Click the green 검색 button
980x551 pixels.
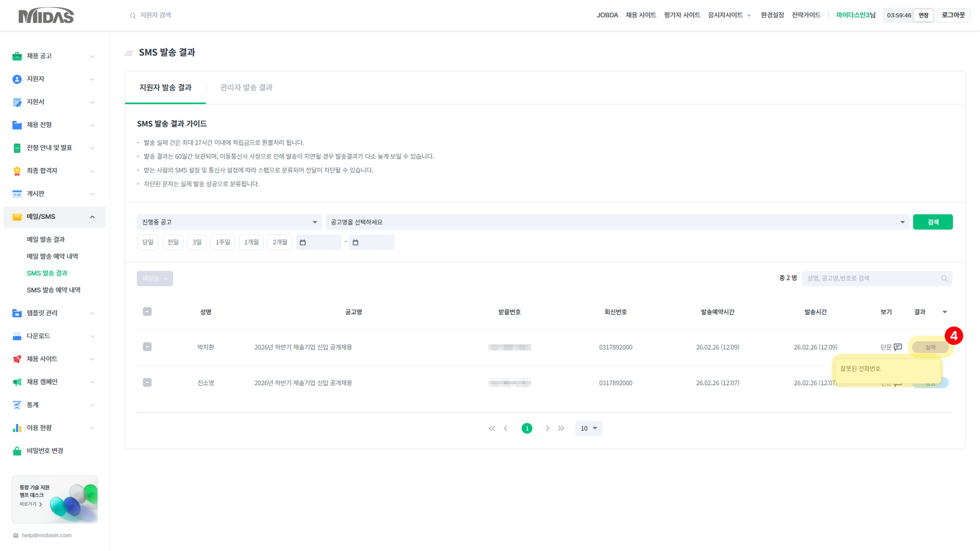pos(933,222)
